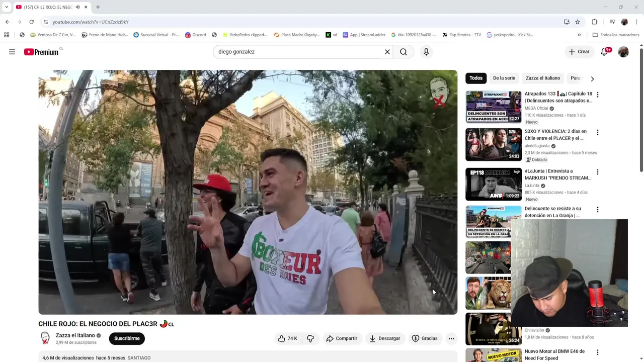Viewport: 644px width, 362px height.
Task: Open the Atrapados 133 video thumbnail
Action: pos(494,107)
